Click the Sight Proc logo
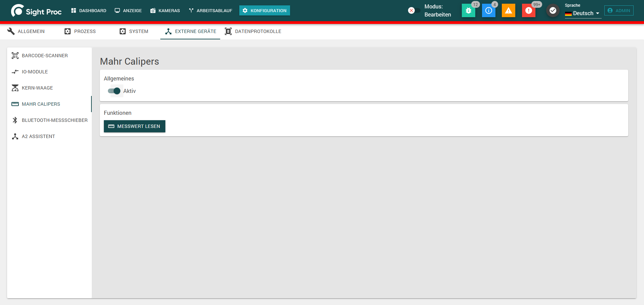Viewport: 644px width, 305px height. tap(36, 11)
